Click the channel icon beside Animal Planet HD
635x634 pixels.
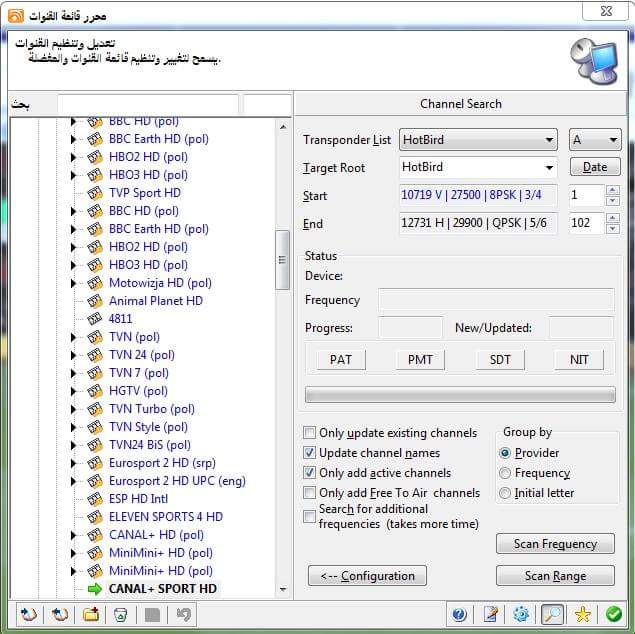pos(95,301)
